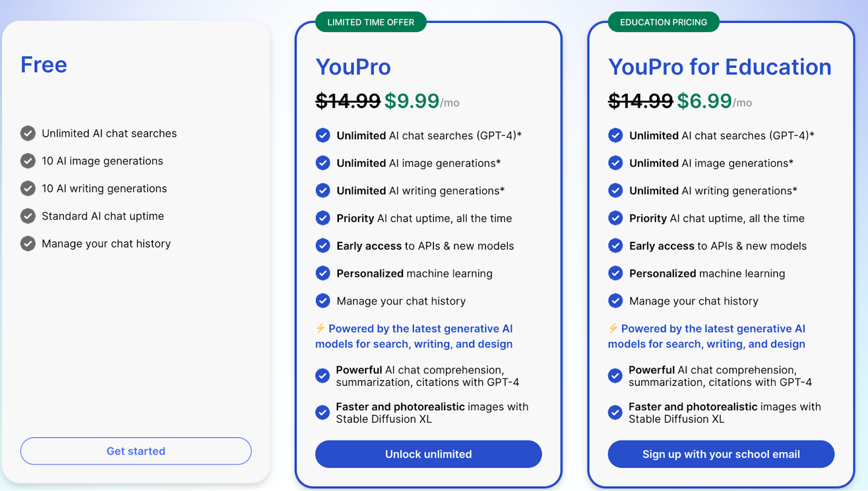The height and width of the screenshot is (491, 868).
Task: Click gray check icon next to 10 AI image generations
Action: tap(28, 161)
